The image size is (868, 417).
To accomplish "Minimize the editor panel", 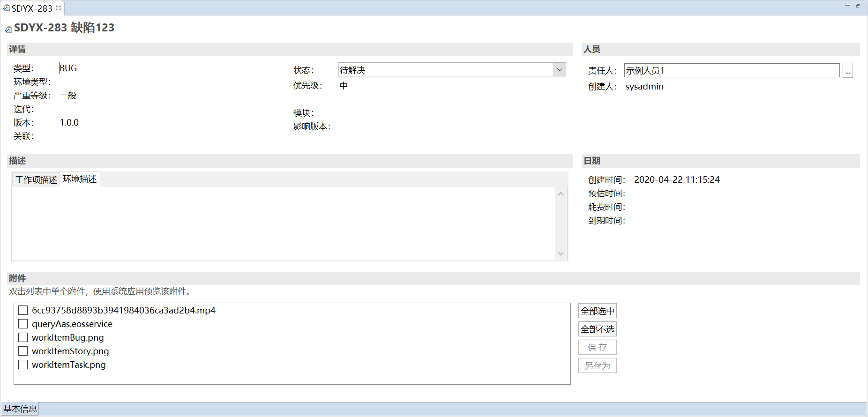I will (x=847, y=5).
